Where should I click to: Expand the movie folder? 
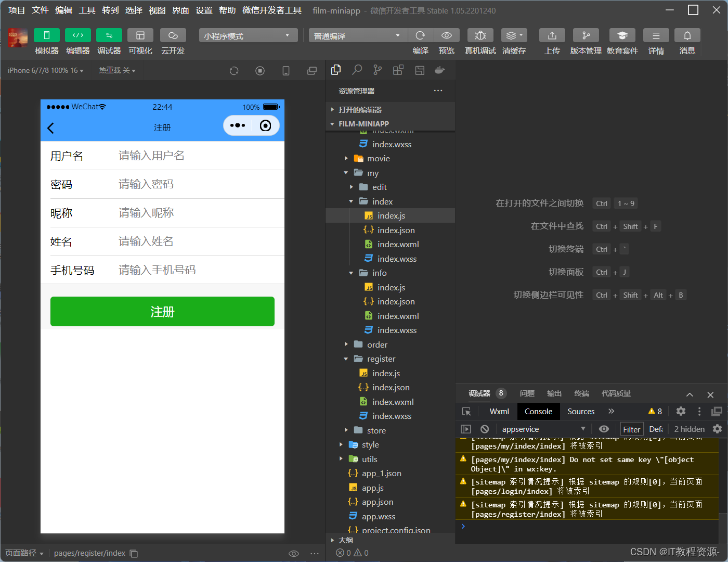point(390,158)
